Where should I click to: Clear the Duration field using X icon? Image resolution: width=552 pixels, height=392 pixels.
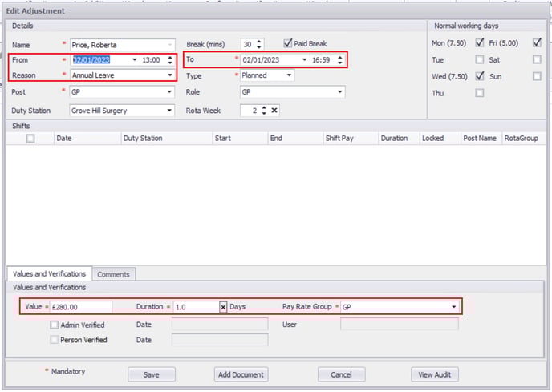point(223,307)
